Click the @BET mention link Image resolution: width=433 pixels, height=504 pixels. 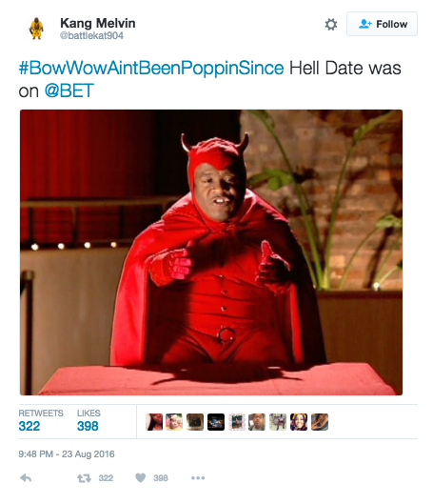[69, 91]
